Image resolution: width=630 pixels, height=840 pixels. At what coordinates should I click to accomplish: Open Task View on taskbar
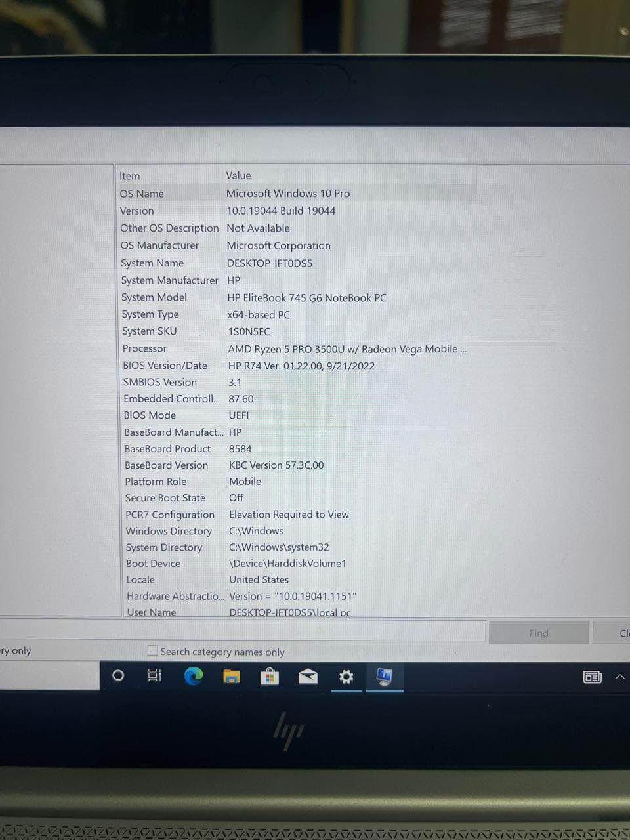pyautogui.click(x=155, y=675)
